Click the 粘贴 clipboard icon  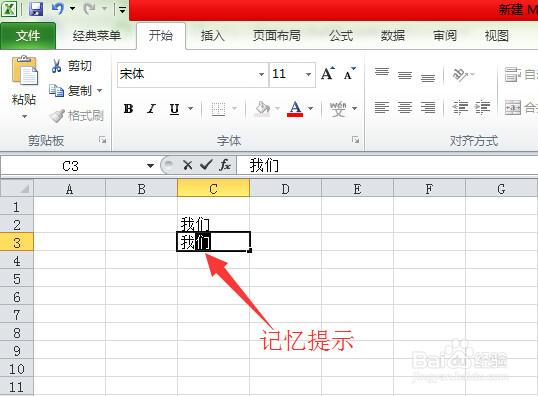click(24, 70)
